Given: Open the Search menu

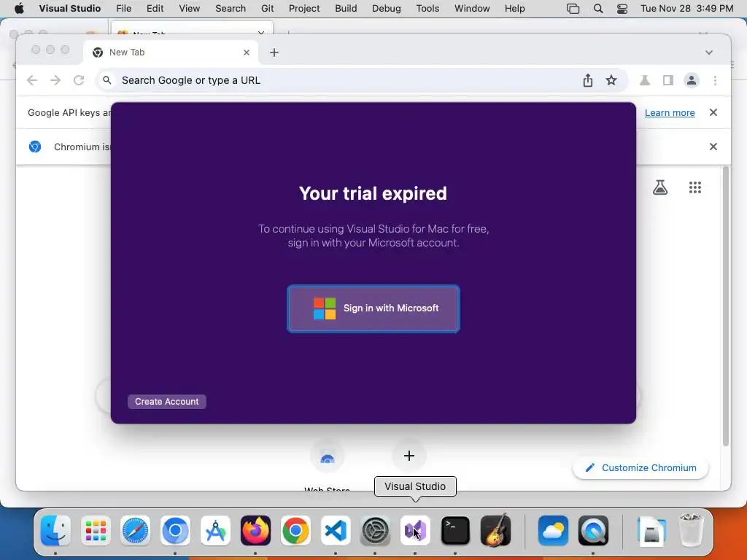Looking at the screenshot, I should (x=231, y=9).
